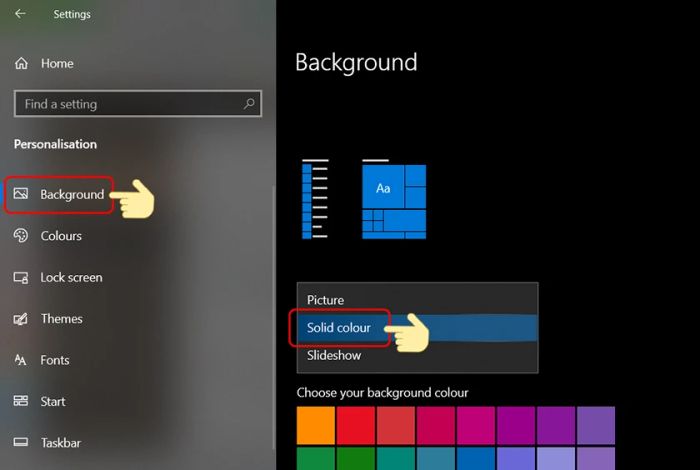Image resolution: width=700 pixels, height=470 pixels.
Task: Click the Start menu layout icon
Action: coord(21,401)
